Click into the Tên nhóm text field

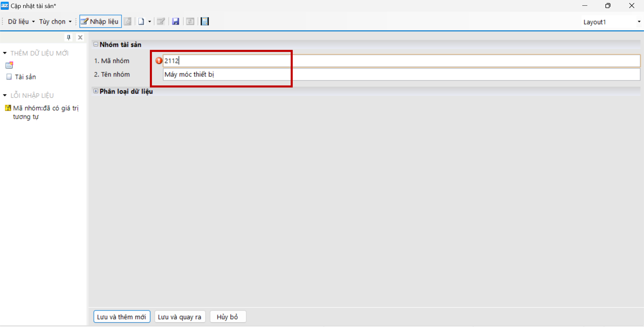point(400,74)
